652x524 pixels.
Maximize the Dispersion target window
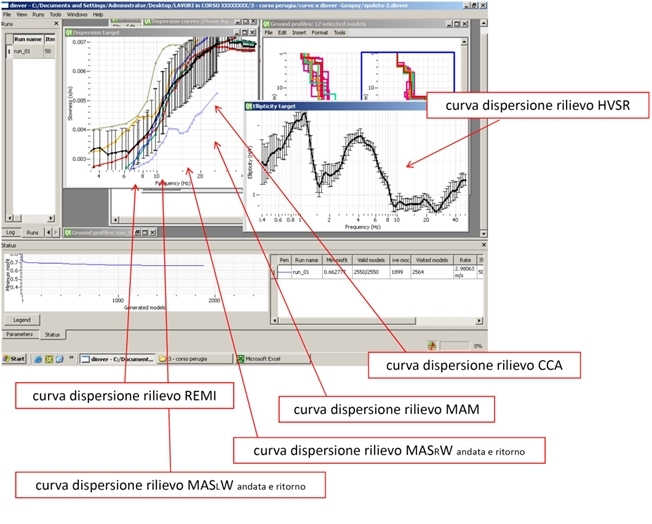(x=244, y=32)
